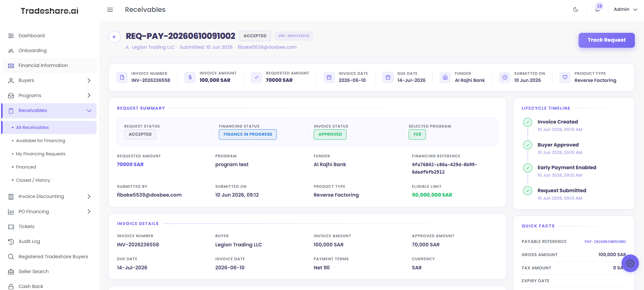
Task: Click the hamburger menu icon
Action: click(x=110, y=10)
